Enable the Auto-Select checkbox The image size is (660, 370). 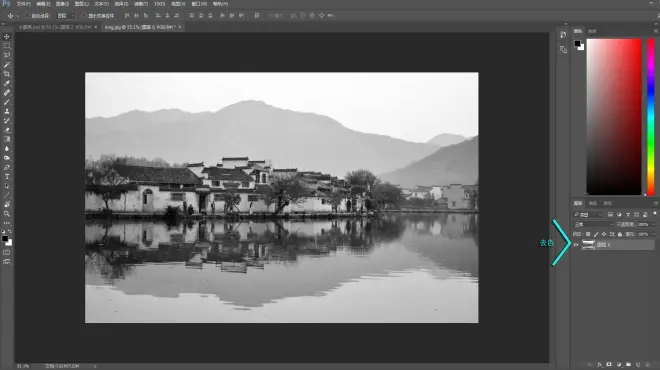(x=27, y=16)
